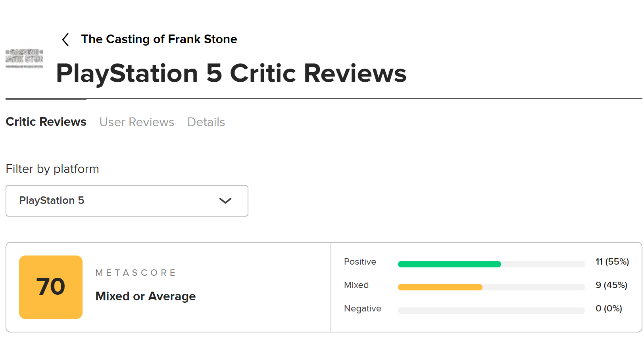Switch to the User Reviews tab
This screenshot has width=644, height=340.
(136, 122)
